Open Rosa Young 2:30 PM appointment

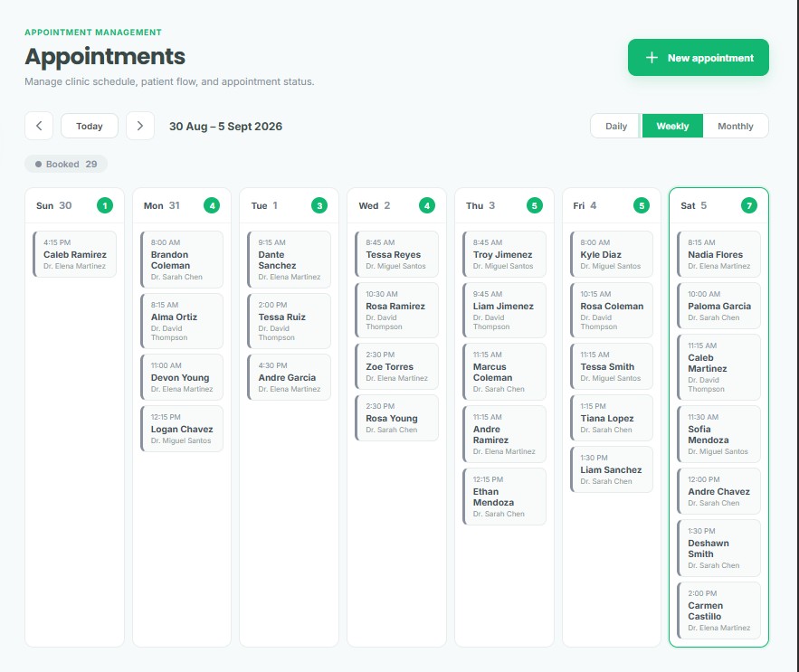(396, 418)
